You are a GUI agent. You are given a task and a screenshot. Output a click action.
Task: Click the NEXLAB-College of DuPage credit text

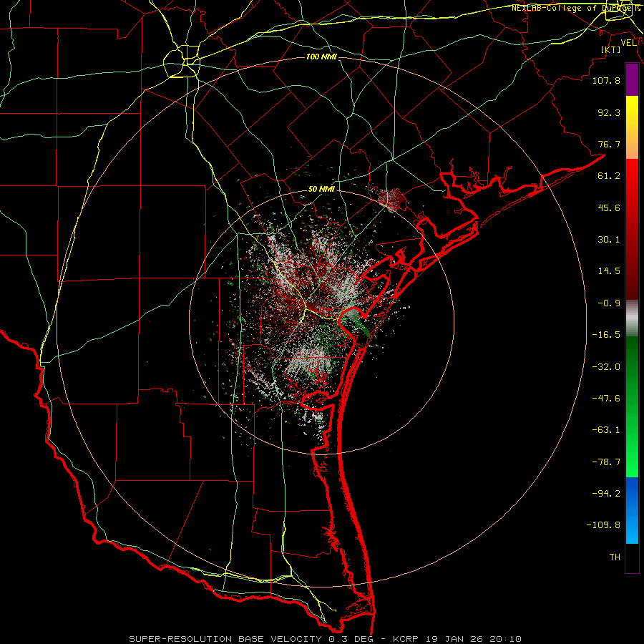click(577, 8)
